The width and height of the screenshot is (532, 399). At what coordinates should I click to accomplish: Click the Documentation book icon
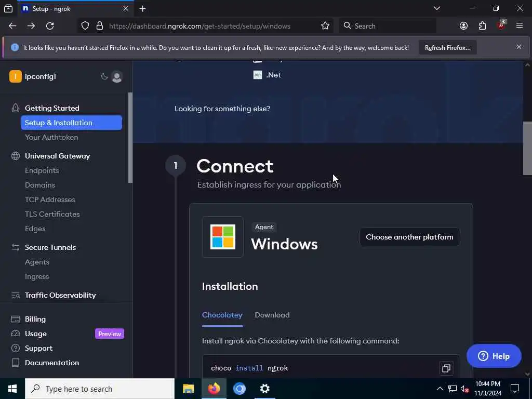16,363
